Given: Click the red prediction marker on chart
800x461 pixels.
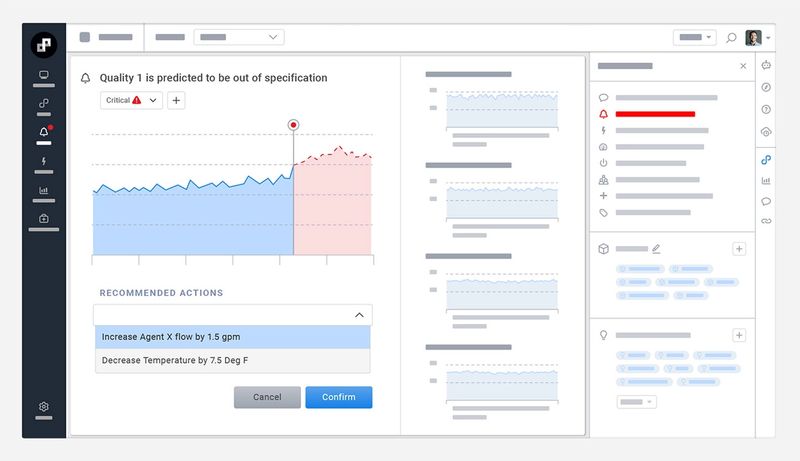Looking at the screenshot, I should pos(293,125).
